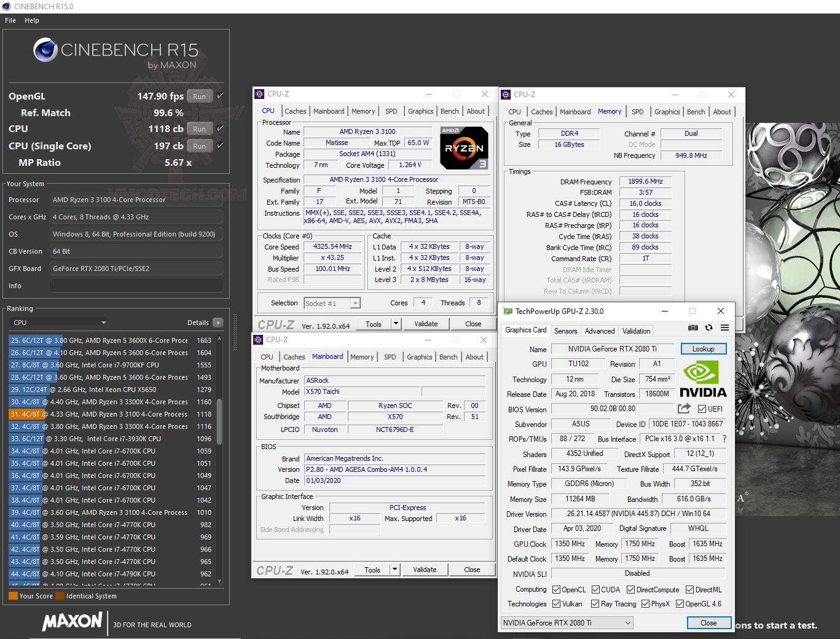Toggle CPU Single Core test checkmark

coord(220,146)
